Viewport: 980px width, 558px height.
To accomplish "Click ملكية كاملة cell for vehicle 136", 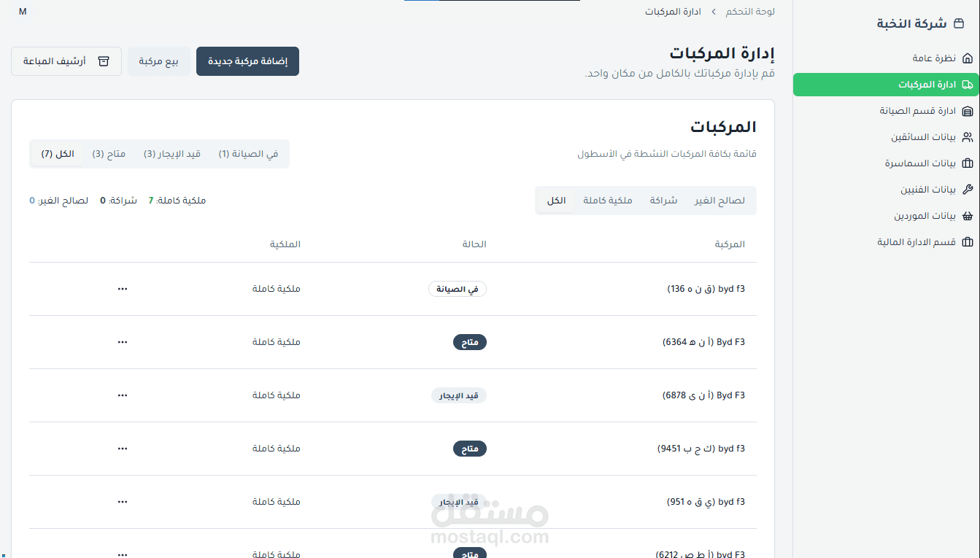I will 277,289.
